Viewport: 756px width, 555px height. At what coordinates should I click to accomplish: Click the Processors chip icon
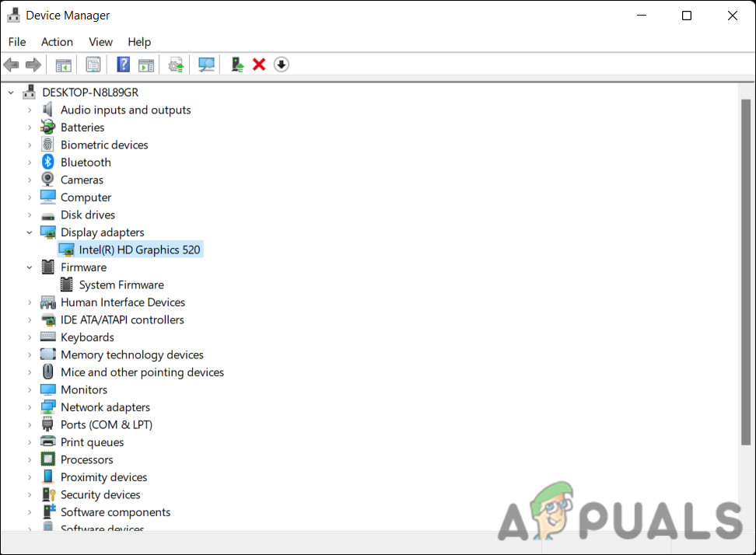pos(47,459)
